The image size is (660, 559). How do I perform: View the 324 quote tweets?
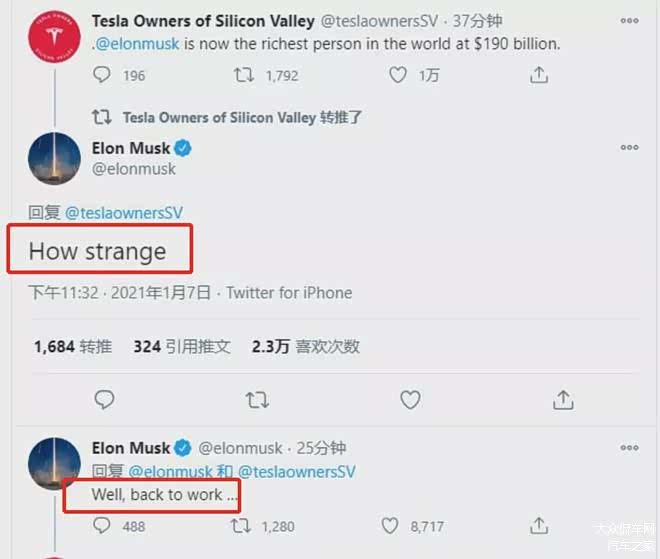click(182, 347)
